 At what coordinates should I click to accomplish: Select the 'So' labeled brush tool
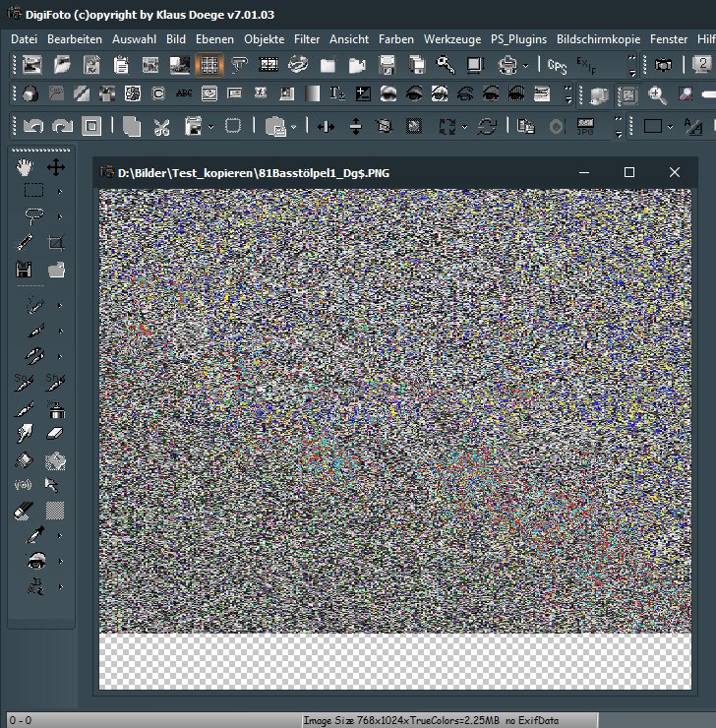coord(24,382)
